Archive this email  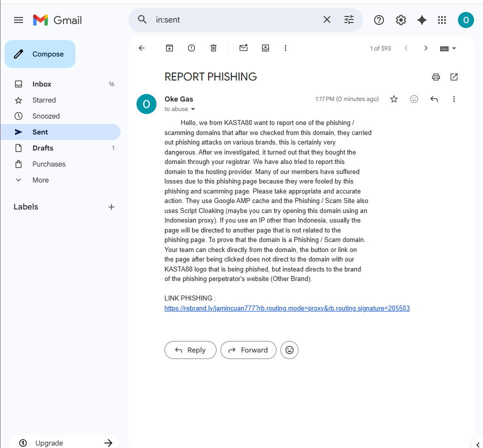pos(169,48)
